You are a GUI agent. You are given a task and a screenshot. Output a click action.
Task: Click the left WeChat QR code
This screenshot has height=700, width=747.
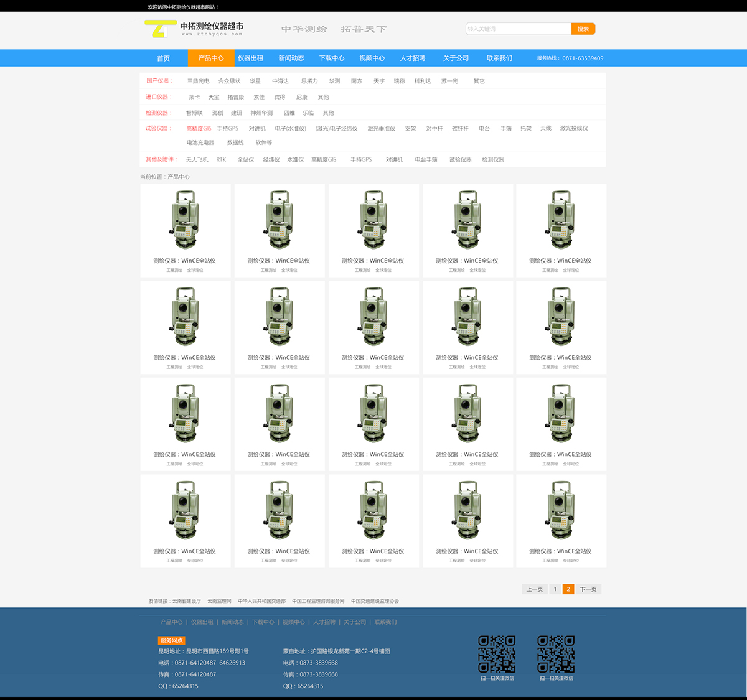(x=497, y=654)
